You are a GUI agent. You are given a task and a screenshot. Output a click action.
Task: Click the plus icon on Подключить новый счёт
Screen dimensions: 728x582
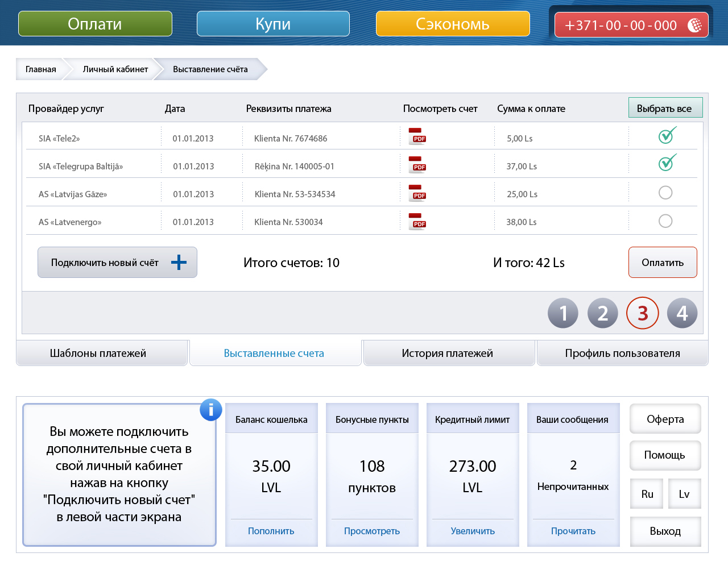pyautogui.click(x=179, y=262)
